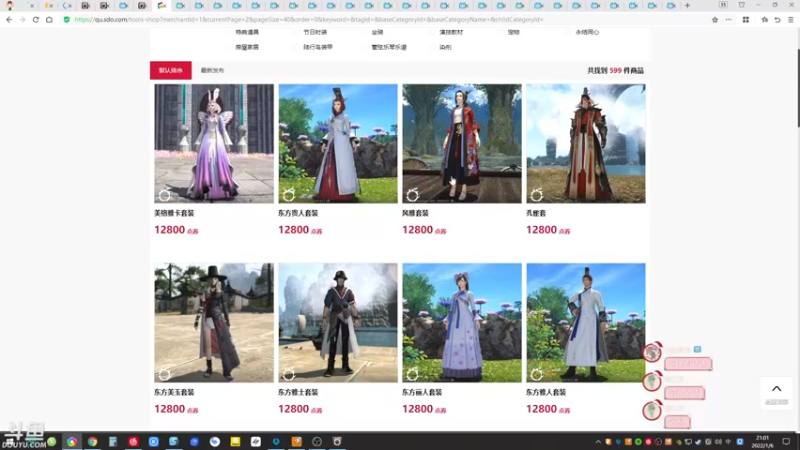Sort by 最新发布 tab

[x=212, y=70]
